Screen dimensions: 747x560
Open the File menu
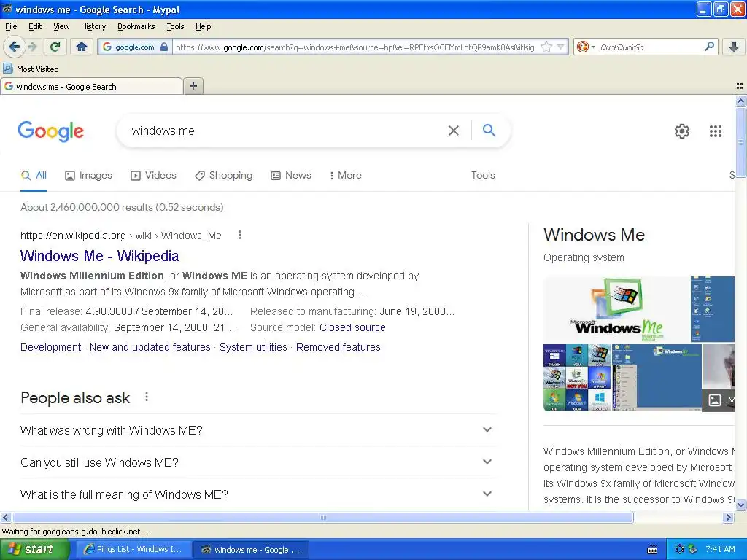pos(11,26)
